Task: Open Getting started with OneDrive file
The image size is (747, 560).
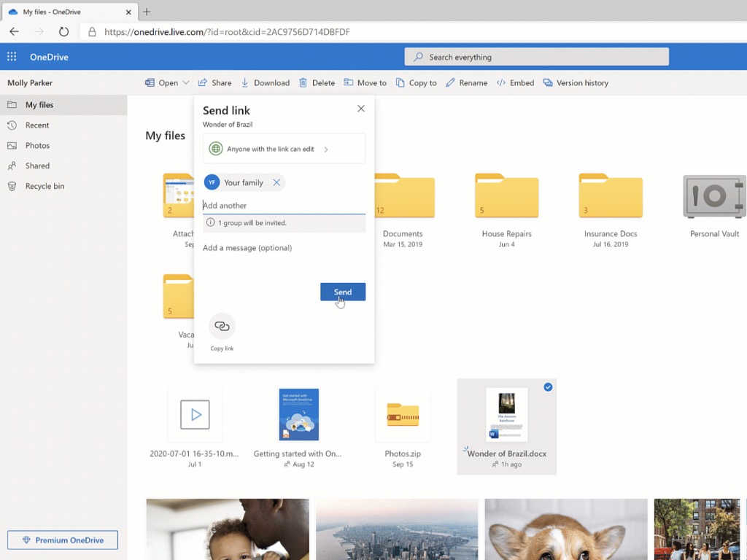Action: pos(298,415)
